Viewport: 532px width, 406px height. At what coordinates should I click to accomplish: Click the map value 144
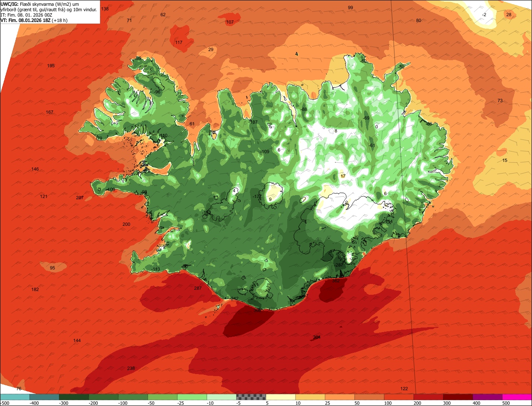pyautogui.click(x=77, y=340)
